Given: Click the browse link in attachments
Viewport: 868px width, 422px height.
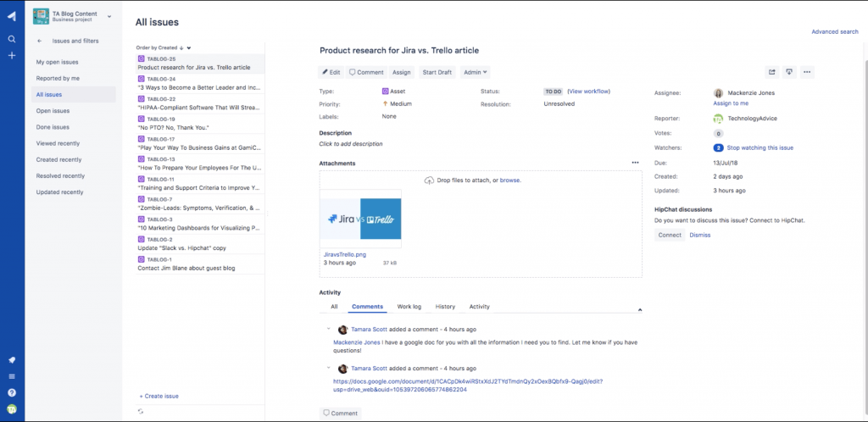Looking at the screenshot, I should 509,180.
